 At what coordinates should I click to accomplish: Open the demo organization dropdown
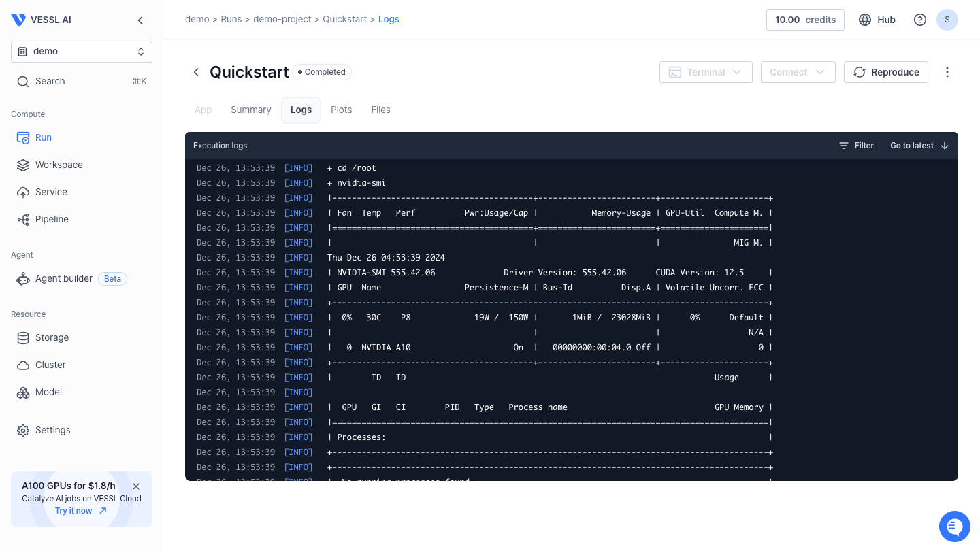point(82,52)
